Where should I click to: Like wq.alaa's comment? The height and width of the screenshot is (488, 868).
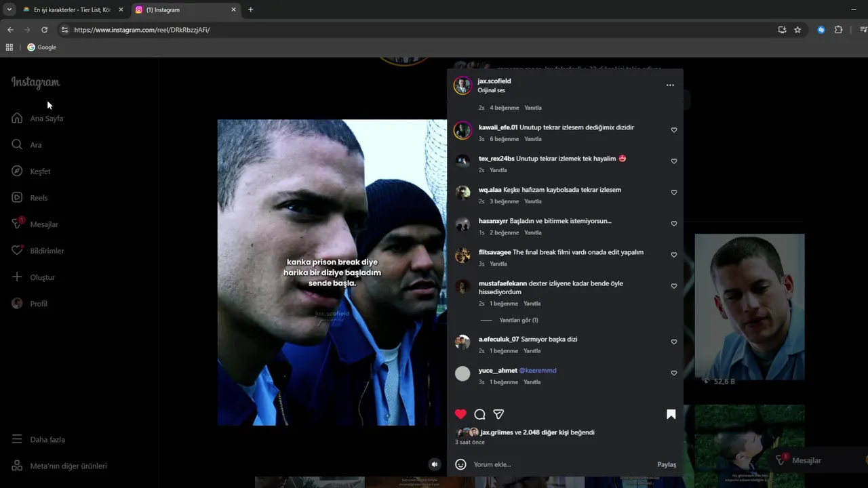[x=673, y=192]
